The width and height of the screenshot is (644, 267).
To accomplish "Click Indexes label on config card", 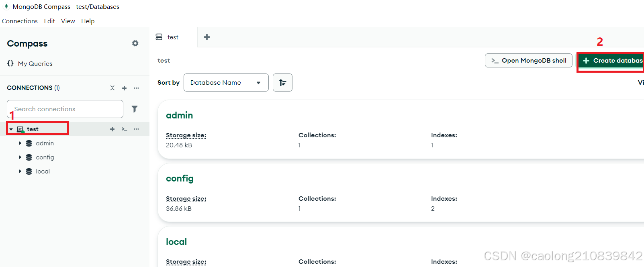I will [x=444, y=198].
